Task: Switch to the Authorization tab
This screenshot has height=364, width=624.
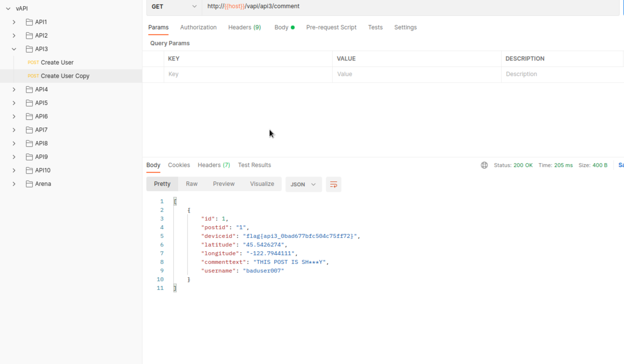Action: (198, 27)
